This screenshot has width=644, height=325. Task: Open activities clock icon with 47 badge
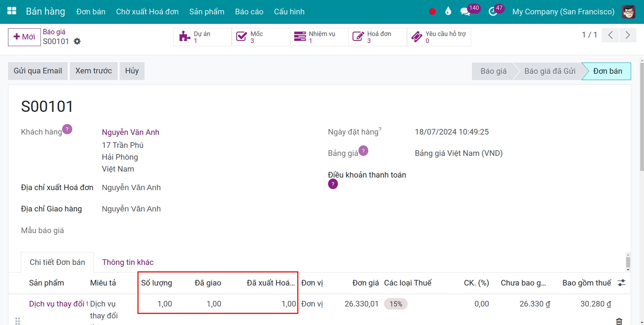pos(493,12)
